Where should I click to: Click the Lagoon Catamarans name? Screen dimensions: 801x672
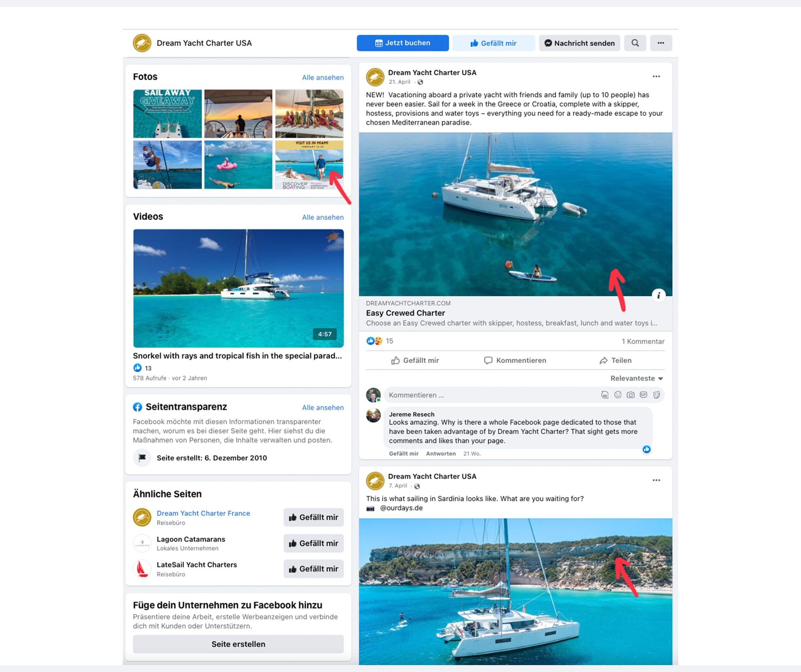[x=191, y=539]
